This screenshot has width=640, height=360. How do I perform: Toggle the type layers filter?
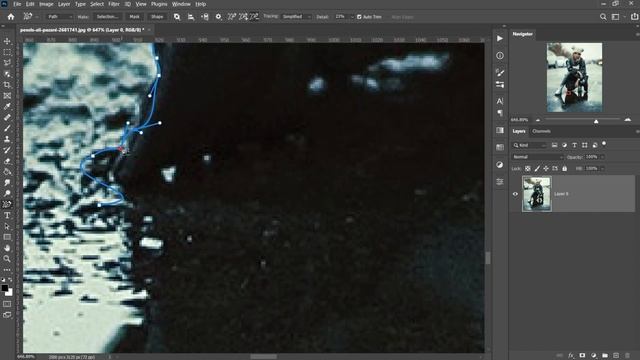pyautogui.click(x=574, y=145)
